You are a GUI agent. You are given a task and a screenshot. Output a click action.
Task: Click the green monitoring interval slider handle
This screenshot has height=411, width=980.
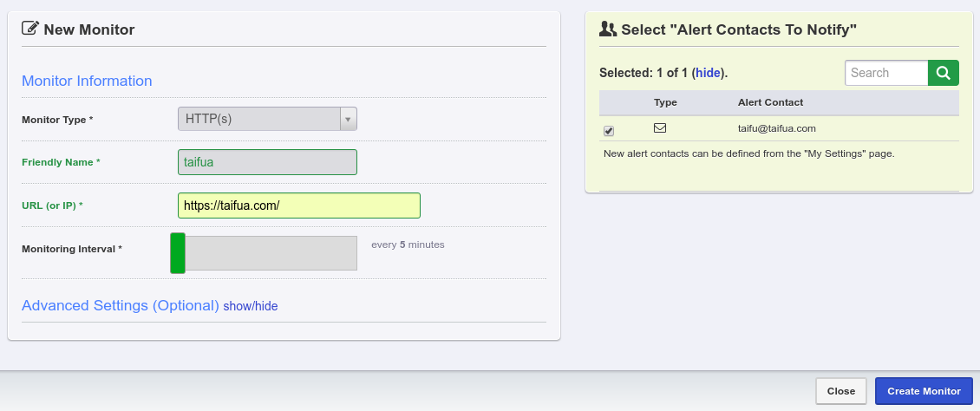[x=178, y=253]
